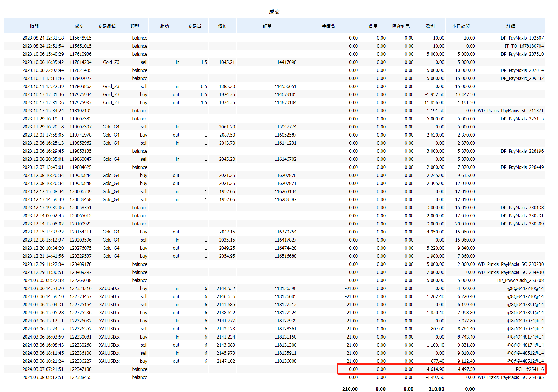Select the -11 856.00 profit cell
The width and height of the screenshot is (558, 392).
click(x=433, y=103)
